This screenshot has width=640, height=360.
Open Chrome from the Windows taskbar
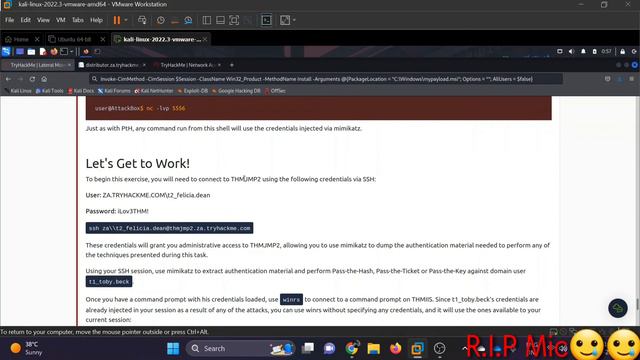coord(351,349)
